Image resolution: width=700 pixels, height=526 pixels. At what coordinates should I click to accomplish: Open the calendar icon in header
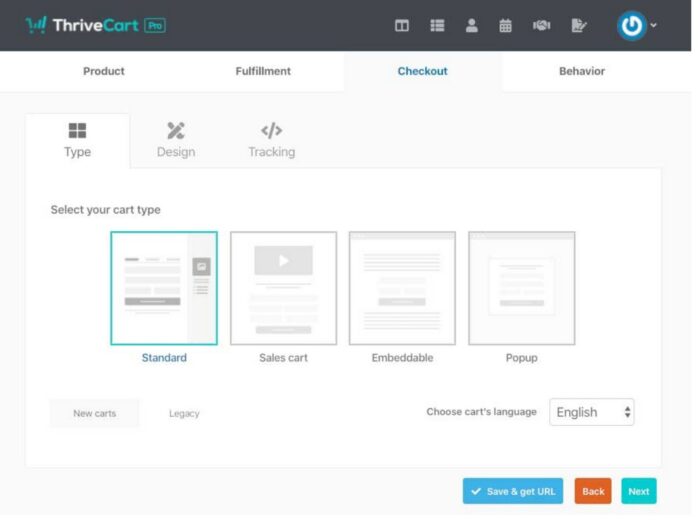[x=505, y=26]
